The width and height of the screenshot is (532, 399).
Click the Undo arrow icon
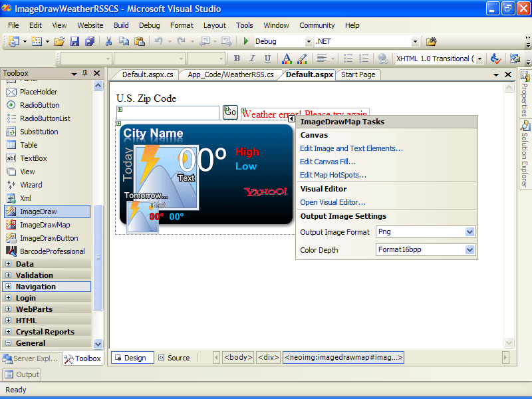(x=158, y=41)
